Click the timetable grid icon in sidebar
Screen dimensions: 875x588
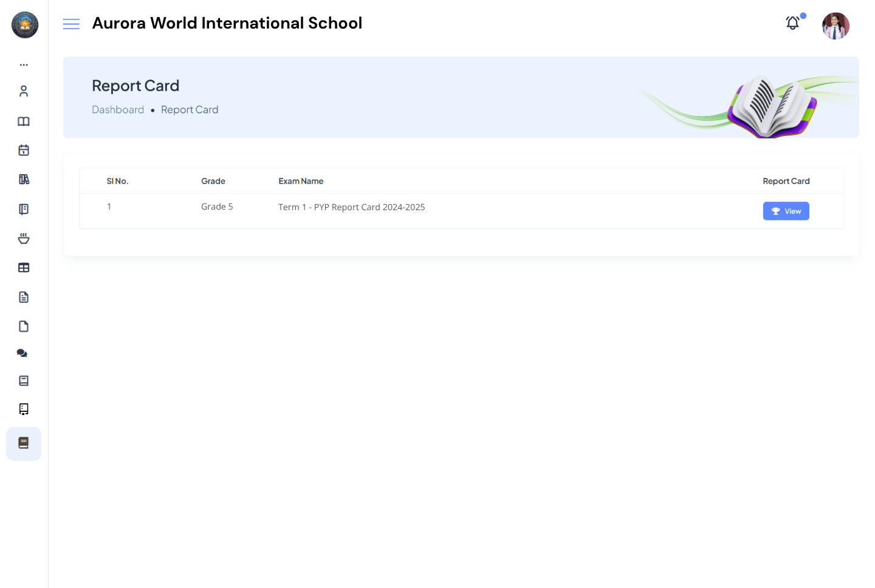point(24,267)
